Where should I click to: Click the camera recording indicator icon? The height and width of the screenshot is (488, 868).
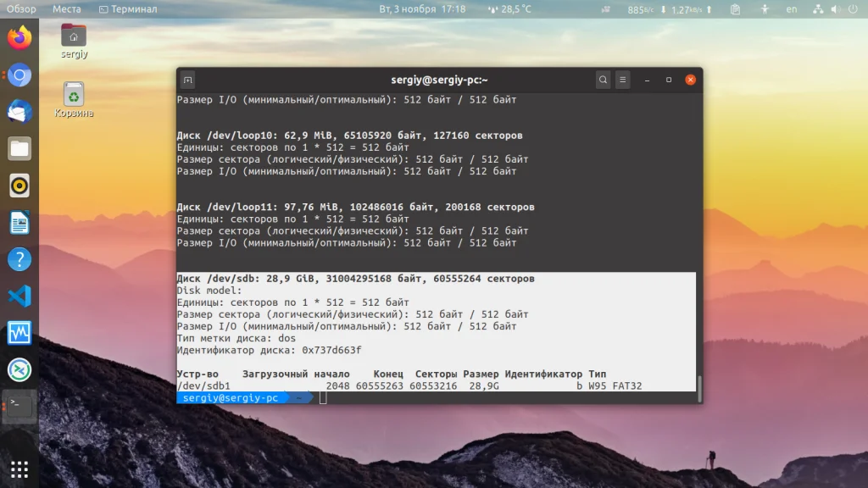coord(605,8)
